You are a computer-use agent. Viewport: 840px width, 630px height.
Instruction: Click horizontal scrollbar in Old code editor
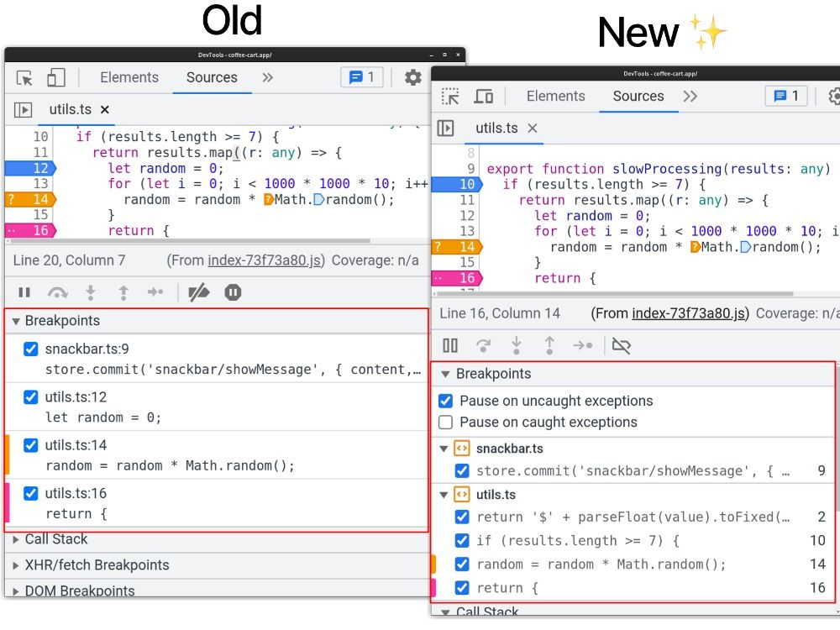click(188, 241)
